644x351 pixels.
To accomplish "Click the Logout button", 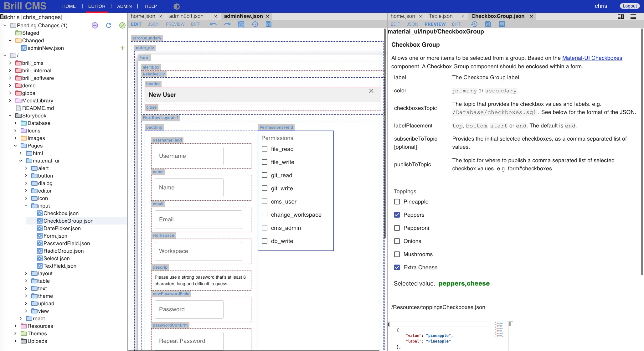I will point(630,6).
